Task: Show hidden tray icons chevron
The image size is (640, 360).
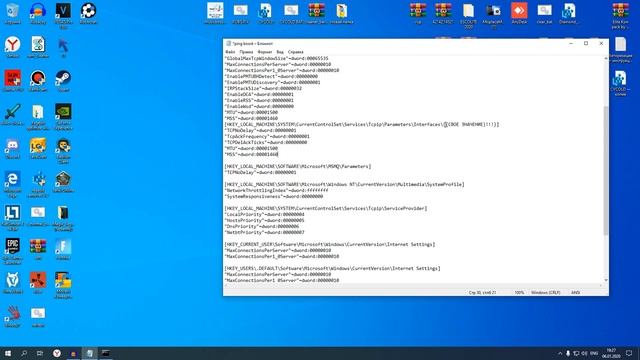Action: coord(560,353)
